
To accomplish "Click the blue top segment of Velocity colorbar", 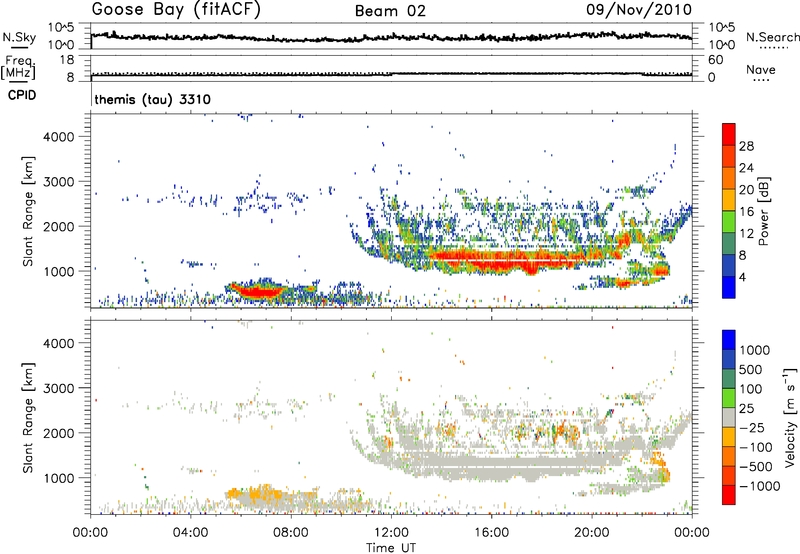I will [x=729, y=340].
